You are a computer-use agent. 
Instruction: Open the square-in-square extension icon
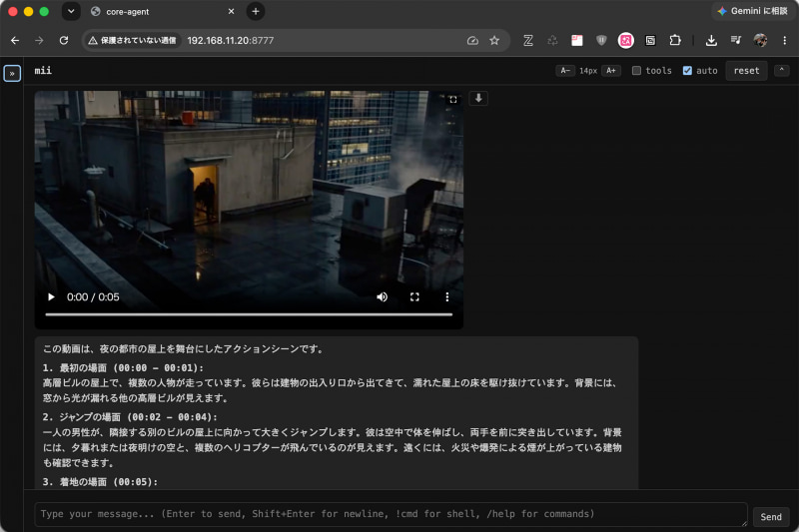coord(650,40)
